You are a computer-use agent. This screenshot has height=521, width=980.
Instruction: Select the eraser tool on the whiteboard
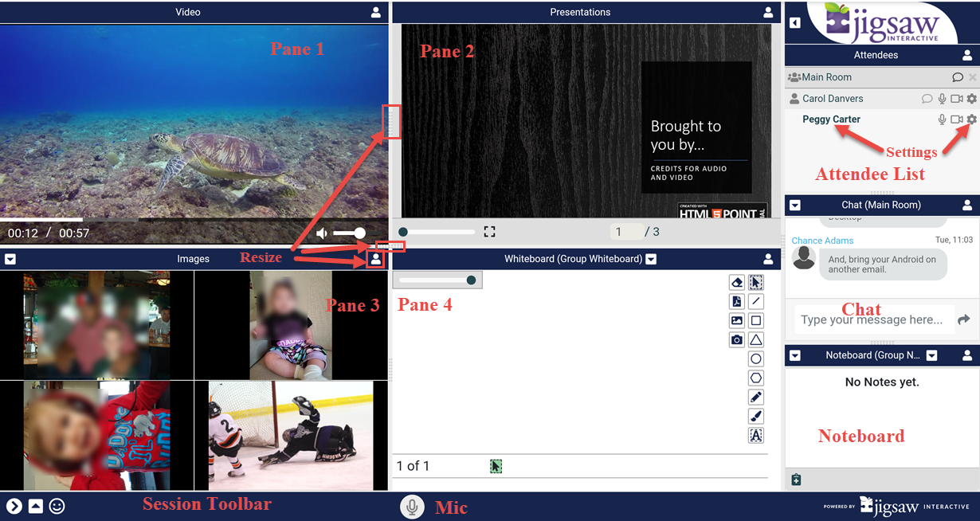click(737, 283)
